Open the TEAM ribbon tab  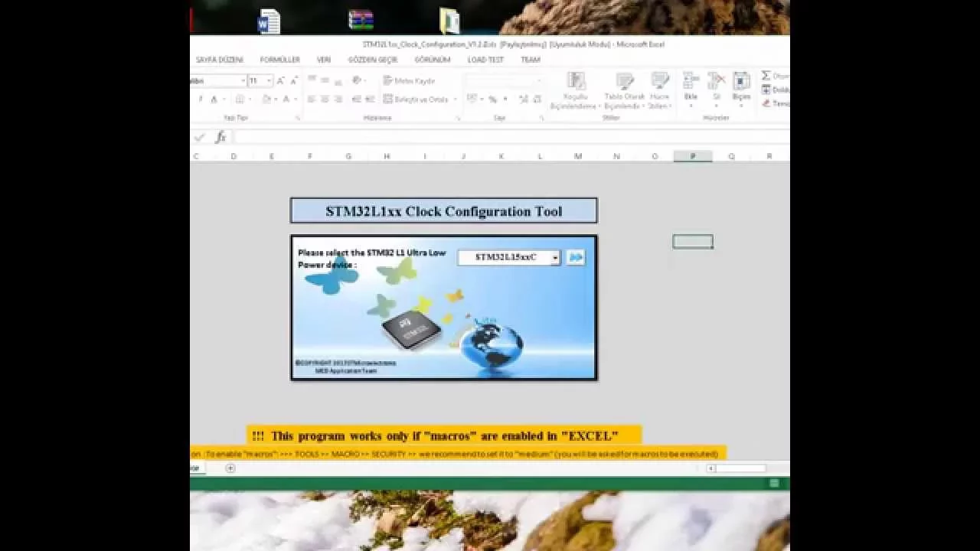(531, 60)
